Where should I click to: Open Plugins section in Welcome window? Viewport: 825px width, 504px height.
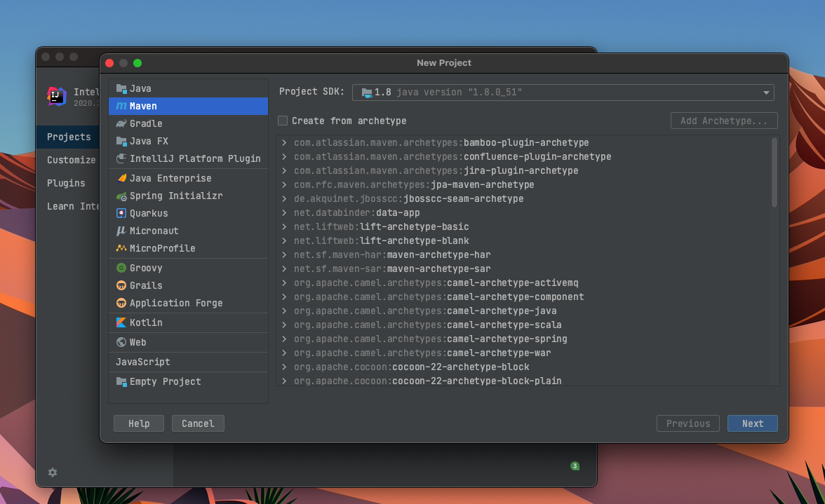click(66, 183)
